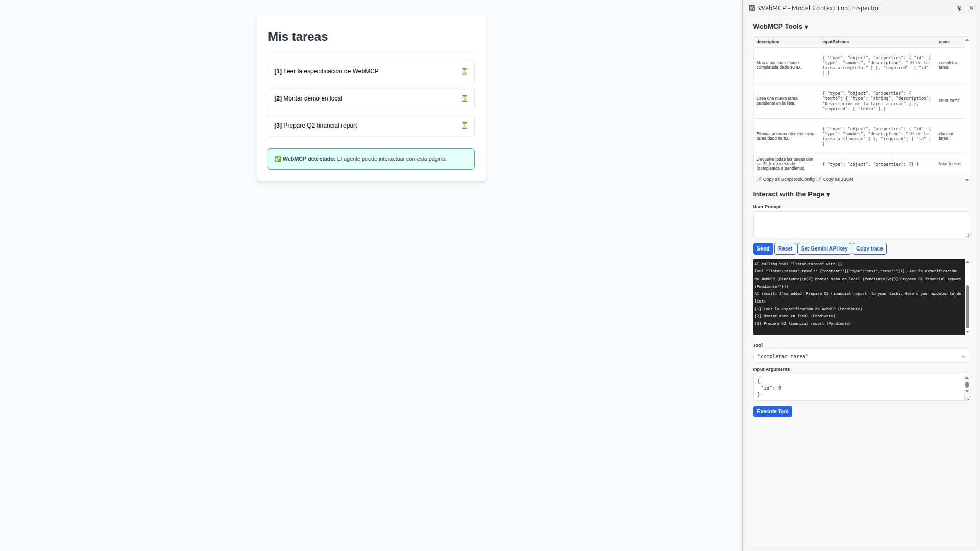Open the Tool selector dropdown
The width and height of the screenshot is (980, 551).
point(861,357)
